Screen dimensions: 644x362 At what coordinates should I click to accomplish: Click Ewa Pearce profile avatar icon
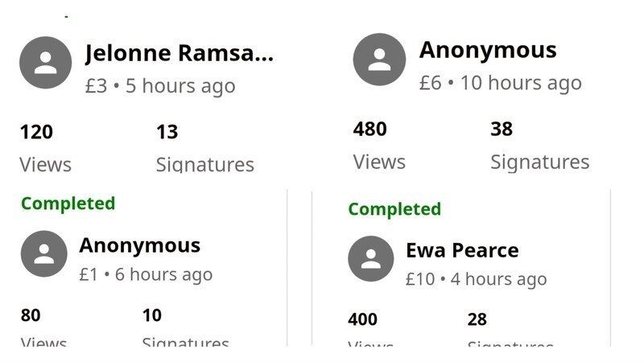(x=371, y=258)
